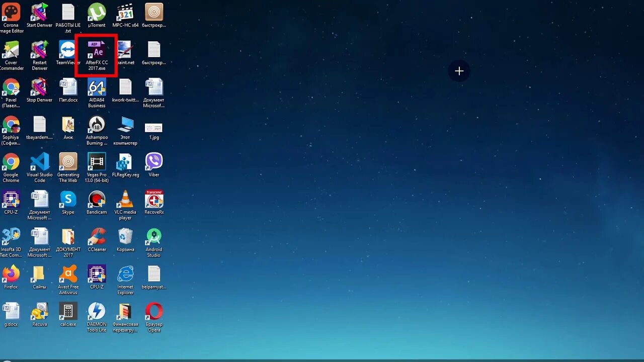Launch the Браузер Opera shortcut
644x362 pixels.
(x=154, y=317)
